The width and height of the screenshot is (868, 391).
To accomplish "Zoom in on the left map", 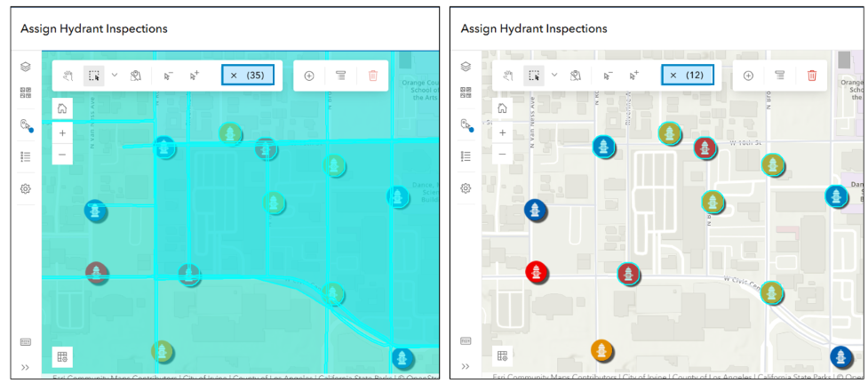I will pos(62,133).
